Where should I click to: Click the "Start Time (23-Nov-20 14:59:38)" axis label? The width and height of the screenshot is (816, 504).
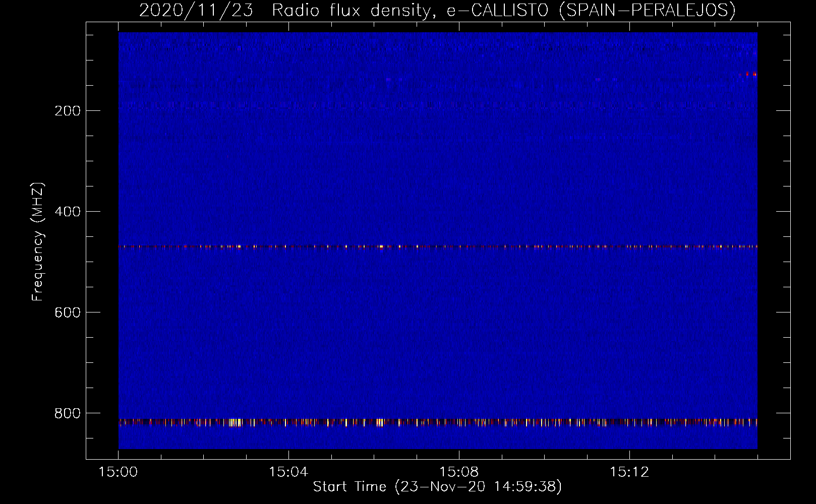click(x=437, y=487)
